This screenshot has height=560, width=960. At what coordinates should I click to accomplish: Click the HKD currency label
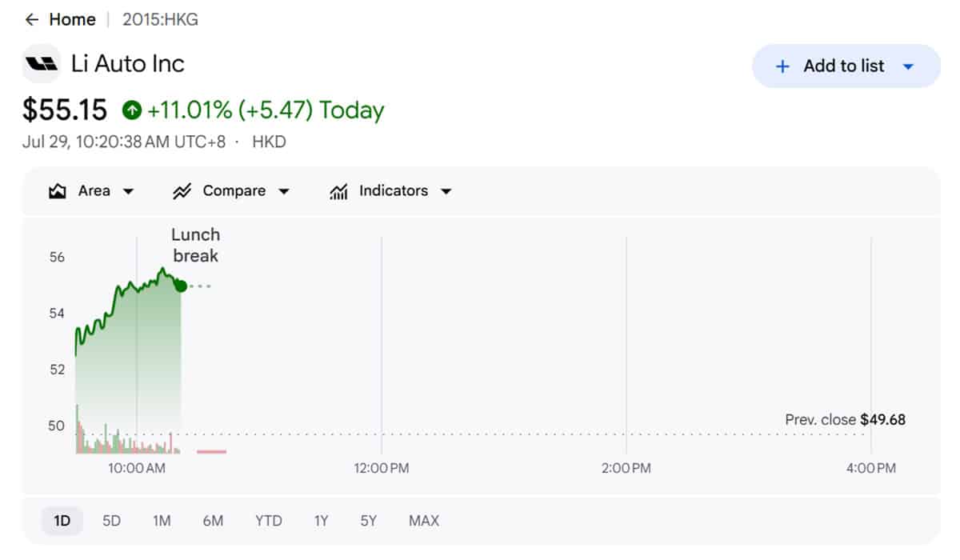tap(269, 142)
